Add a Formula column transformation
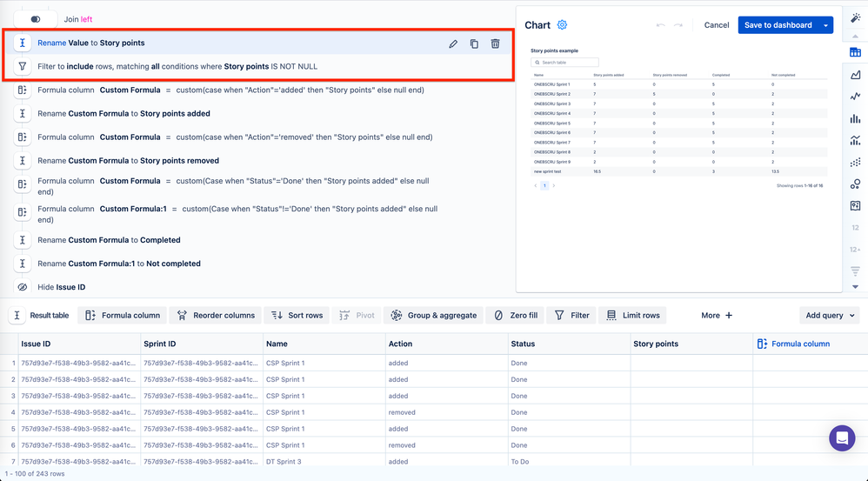The width and height of the screenshot is (868, 481). tap(123, 316)
